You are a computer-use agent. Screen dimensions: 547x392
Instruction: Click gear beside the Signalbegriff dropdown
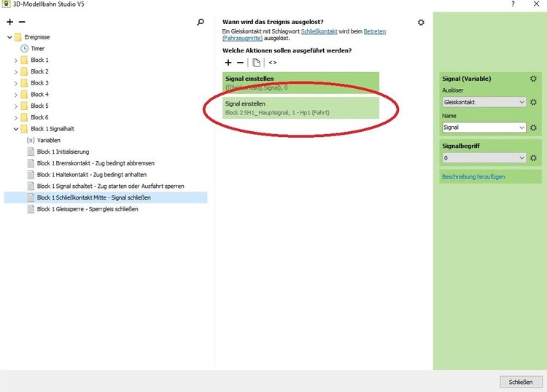point(533,158)
